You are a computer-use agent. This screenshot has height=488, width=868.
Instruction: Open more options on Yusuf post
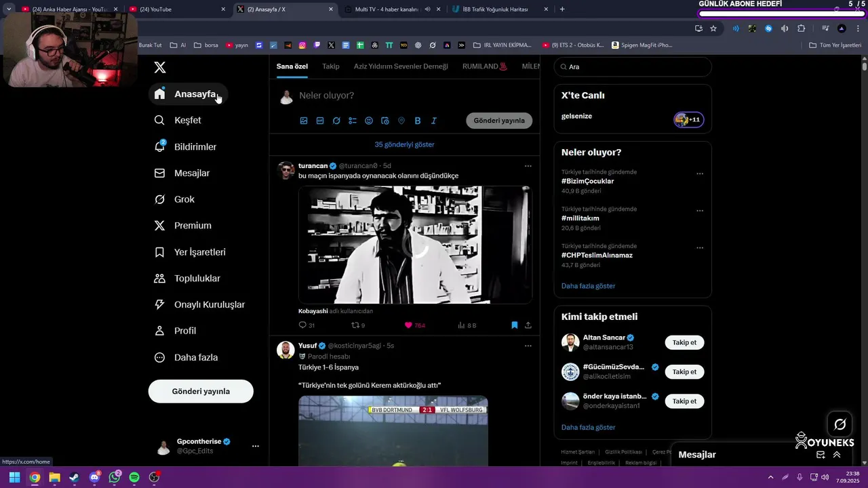[528, 346]
